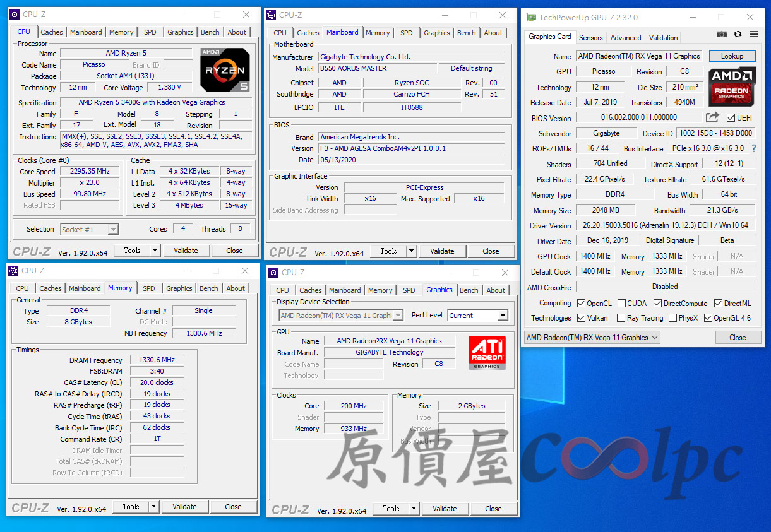The width and height of the screenshot is (771, 532).
Task: Click the Bus Interface question mark icon
Action: (753, 148)
